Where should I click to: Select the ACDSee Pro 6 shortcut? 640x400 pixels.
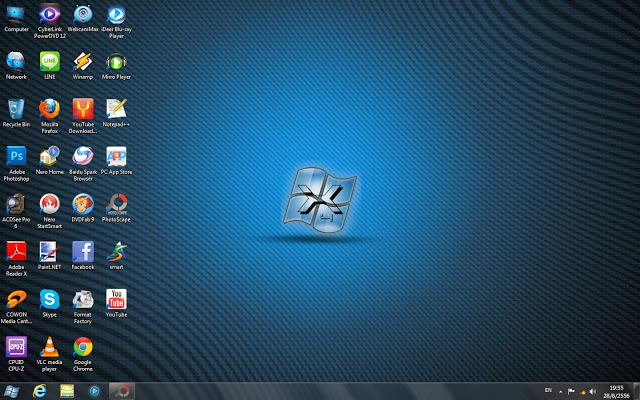coord(16,211)
